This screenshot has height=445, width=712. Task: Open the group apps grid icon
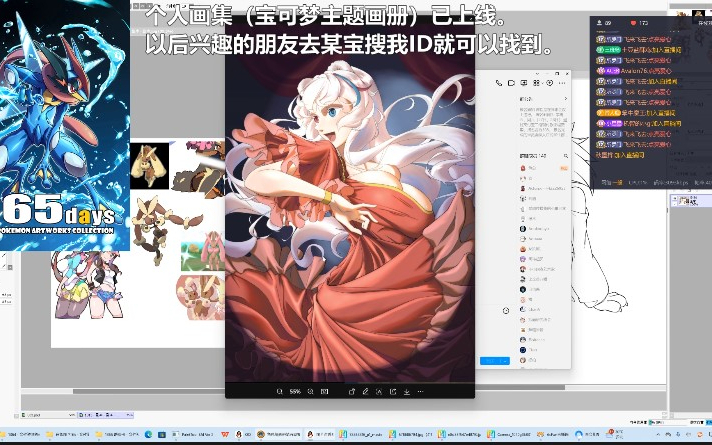coord(536,83)
